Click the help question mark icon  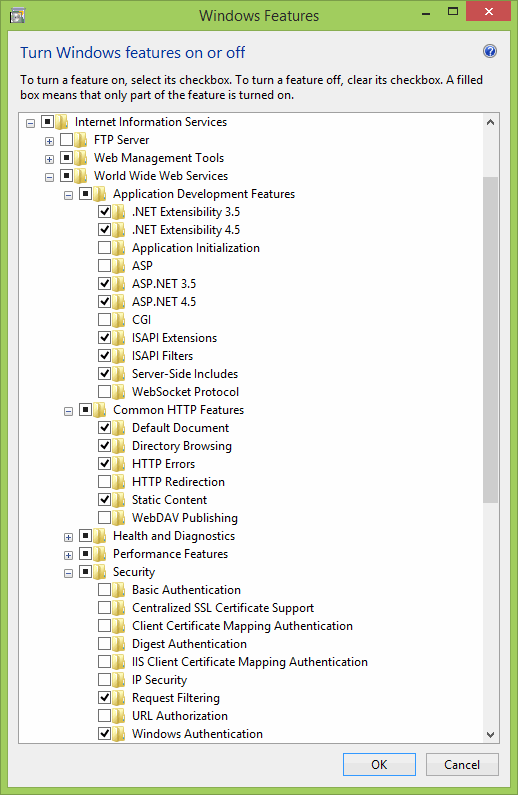[490, 51]
